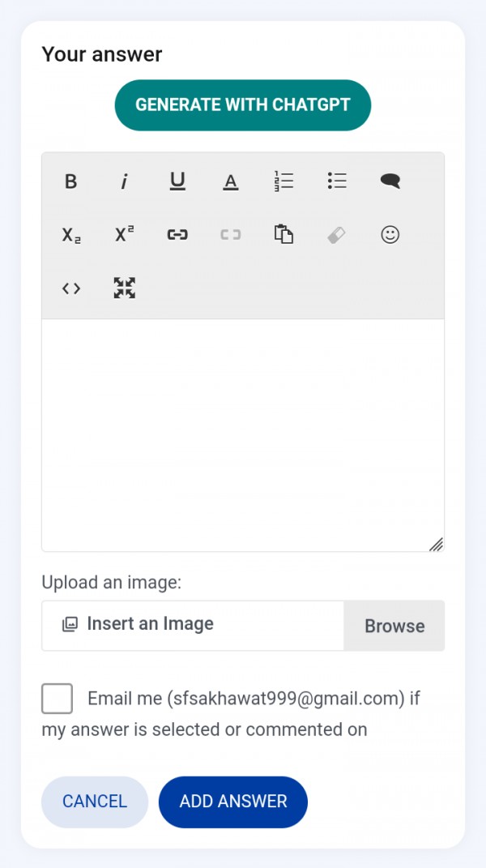Click Generate with ChatGPT button
486x868 pixels.
point(243,105)
